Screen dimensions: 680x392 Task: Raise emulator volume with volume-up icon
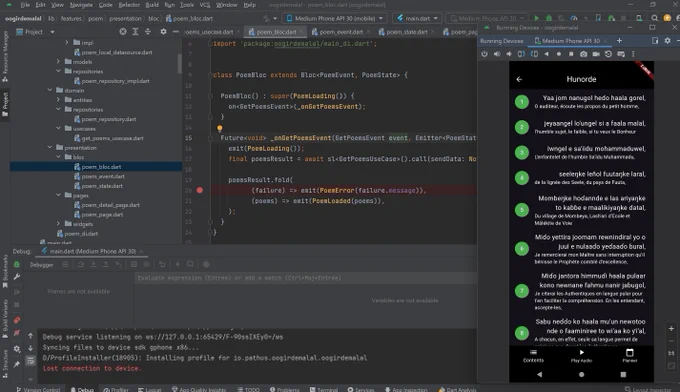pos(497,54)
